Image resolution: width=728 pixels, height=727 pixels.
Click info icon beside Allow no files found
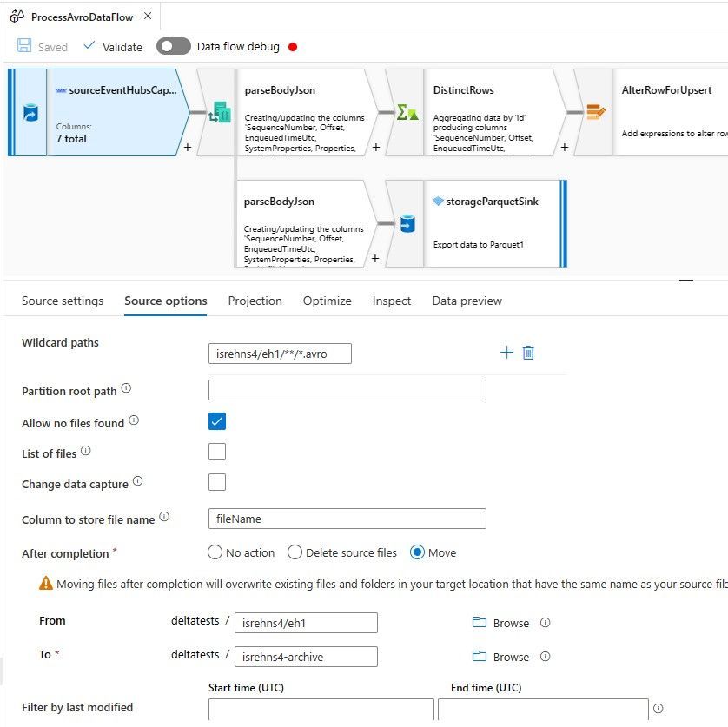pyautogui.click(x=134, y=420)
